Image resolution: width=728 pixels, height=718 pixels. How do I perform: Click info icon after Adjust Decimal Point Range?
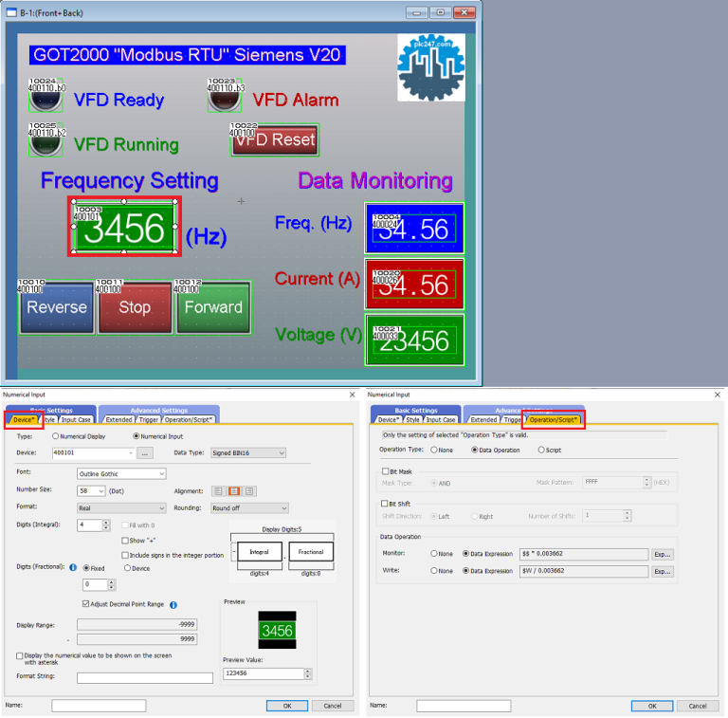tap(173, 604)
